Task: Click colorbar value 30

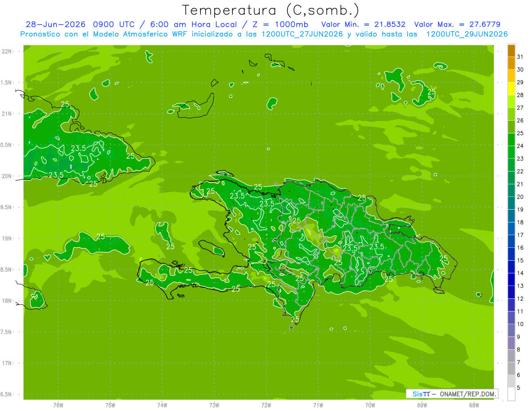Action: tap(520, 70)
